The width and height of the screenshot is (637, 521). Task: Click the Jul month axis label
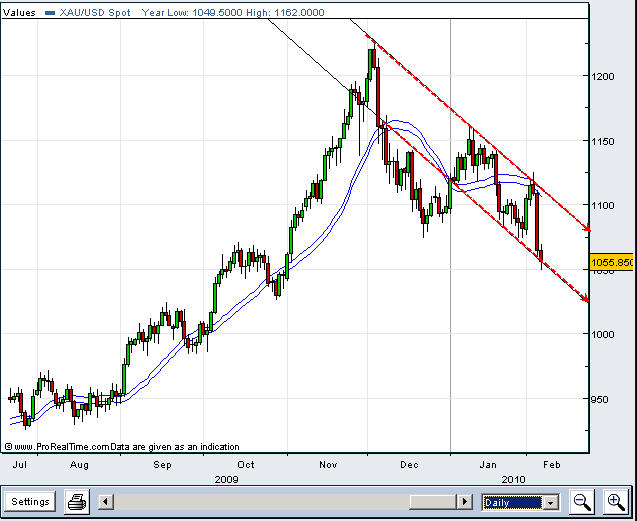pyautogui.click(x=20, y=465)
